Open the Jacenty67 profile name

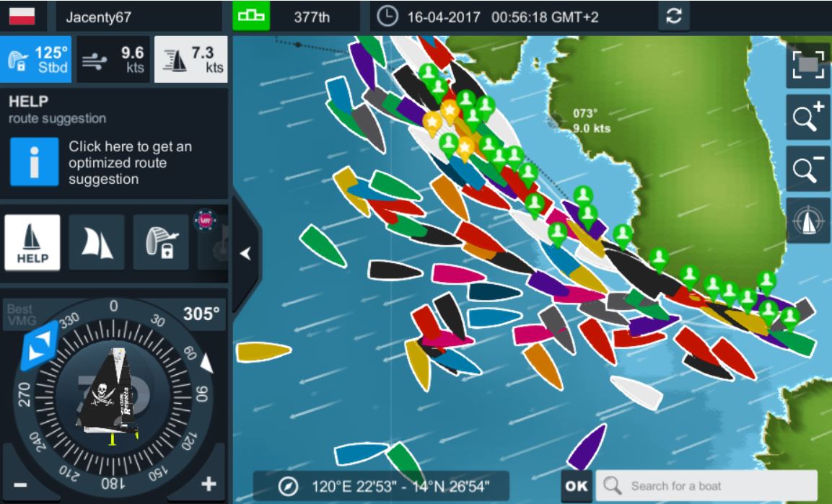(98, 17)
